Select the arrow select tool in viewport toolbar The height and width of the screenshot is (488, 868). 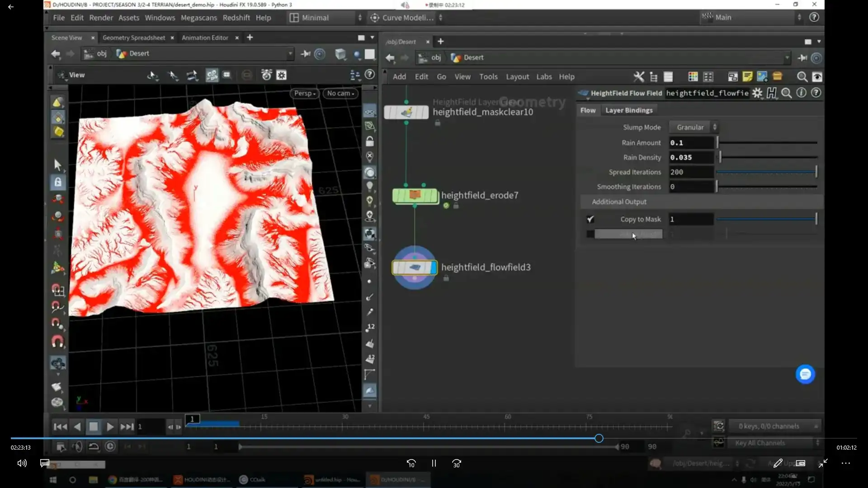(57, 164)
